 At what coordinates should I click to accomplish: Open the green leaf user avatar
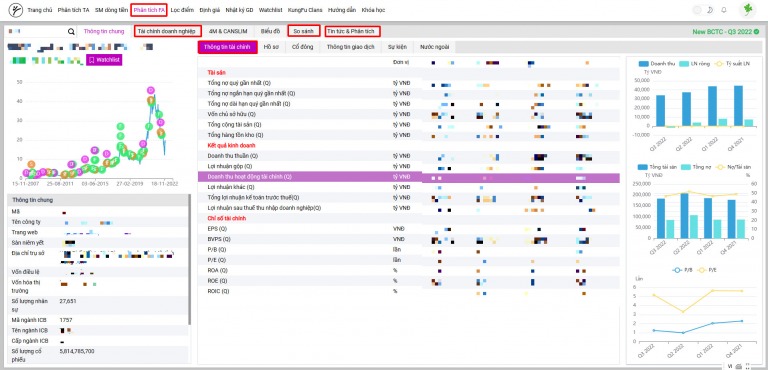(x=748, y=9)
